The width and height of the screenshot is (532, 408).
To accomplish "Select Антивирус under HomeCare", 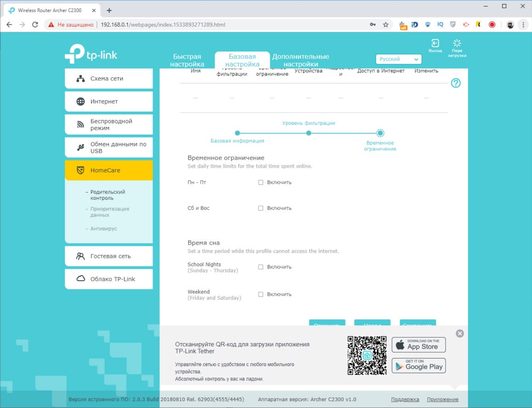I will click(103, 228).
